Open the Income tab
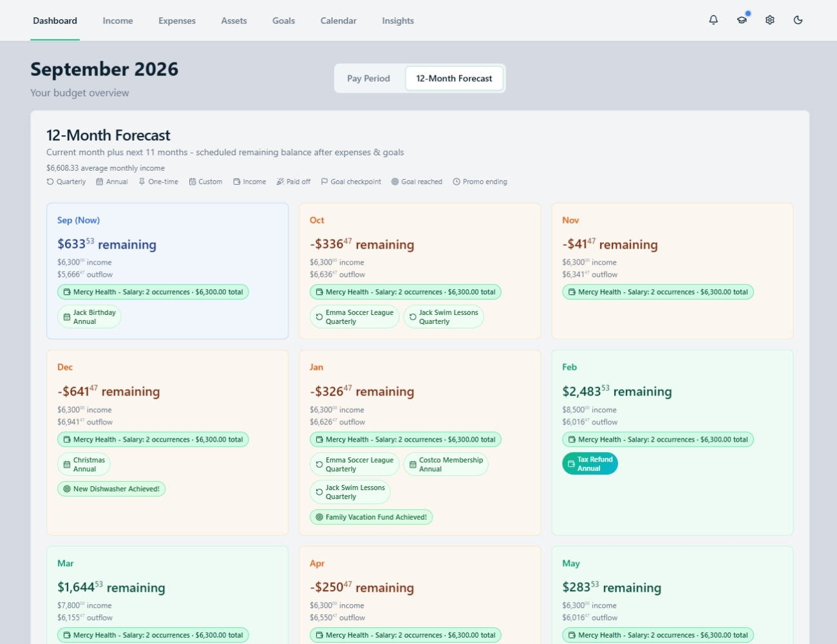This screenshot has height=644, width=837. pos(118,21)
